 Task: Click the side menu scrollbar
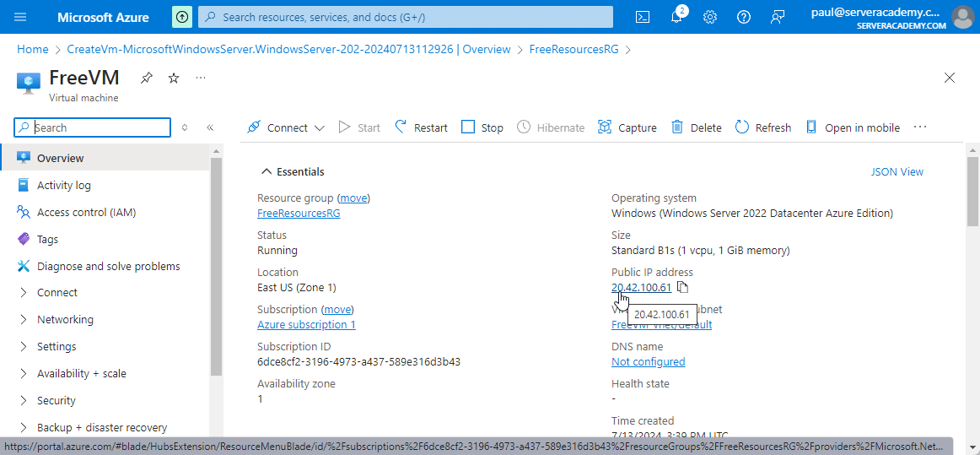[x=216, y=266]
